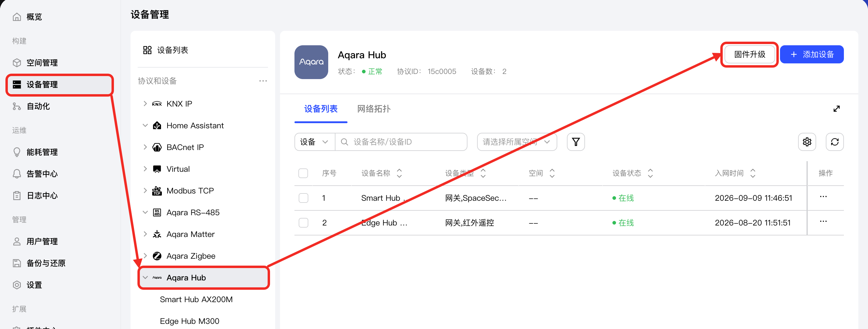Open actions menu for Edge Hub row
This screenshot has width=868, height=329.
pyautogui.click(x=823, y=221)
